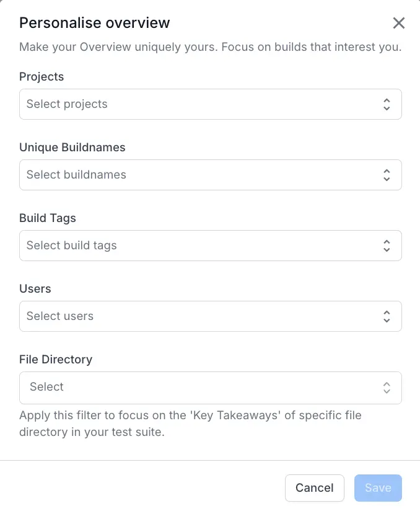Click the chevron icon in Unique Buildnames field
The height and width of the screenshot is (511, 420).
[387, 175]
